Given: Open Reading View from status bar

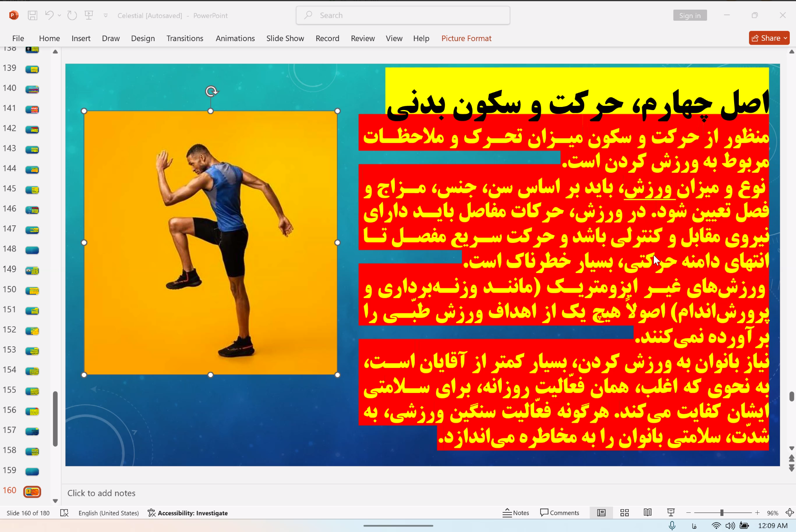Looking at the screenshot, I should pos(648,513).
